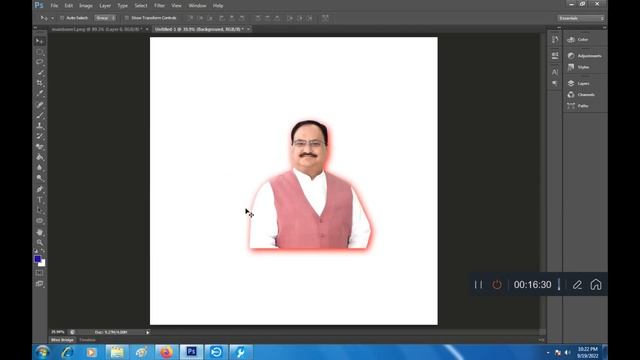Select the Rectangular Marquee tool
640x360 pixels.
(40, 52)
